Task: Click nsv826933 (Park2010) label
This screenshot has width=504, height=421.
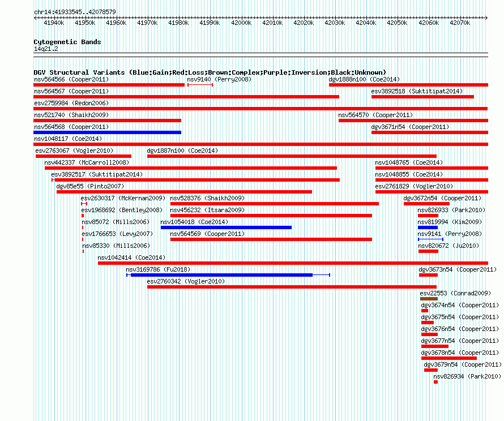Action: coord(451,210)
